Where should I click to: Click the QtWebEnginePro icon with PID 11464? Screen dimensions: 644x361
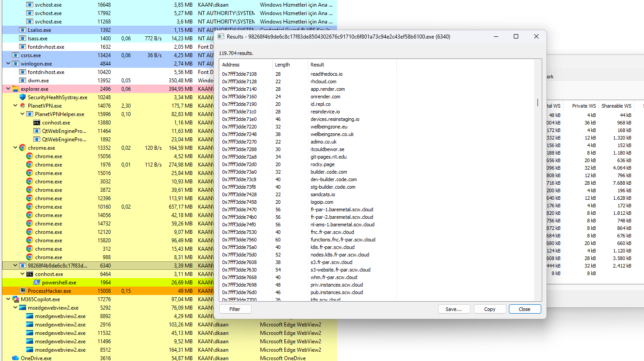[37, 131]
